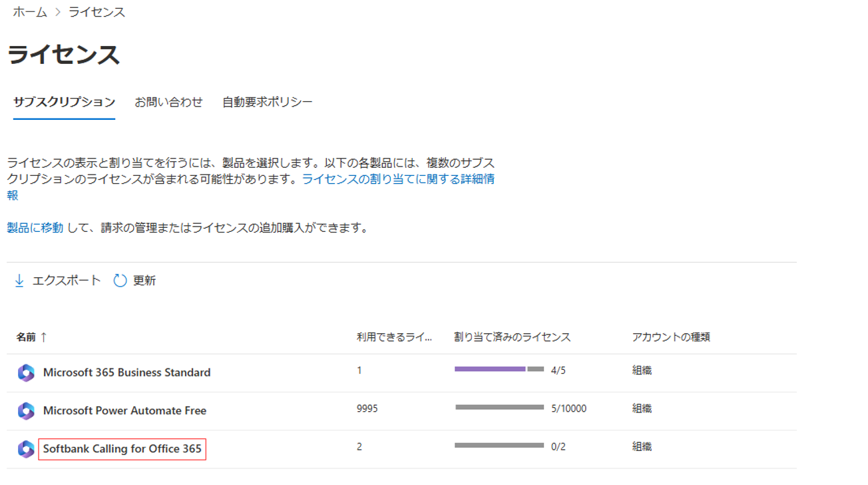Click the 名前 column header
Image resolution: width=868 pixels, height=485 pixels.
(x=26, y=337)
